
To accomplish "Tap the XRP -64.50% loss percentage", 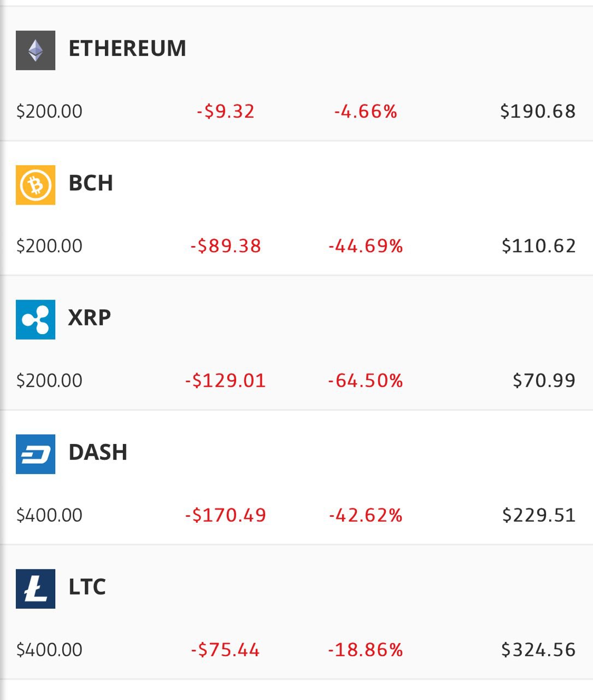I will pyautogui.click(x=365, y=381).
